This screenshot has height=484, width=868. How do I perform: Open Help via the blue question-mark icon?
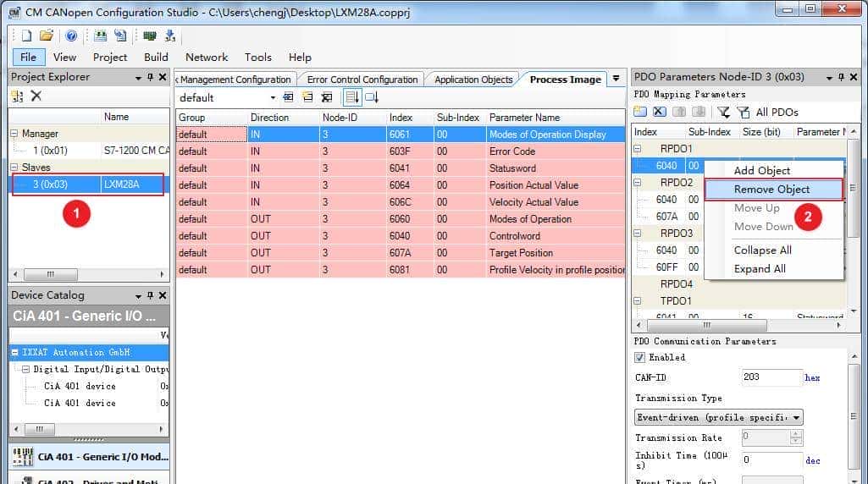tap(71, 36)
